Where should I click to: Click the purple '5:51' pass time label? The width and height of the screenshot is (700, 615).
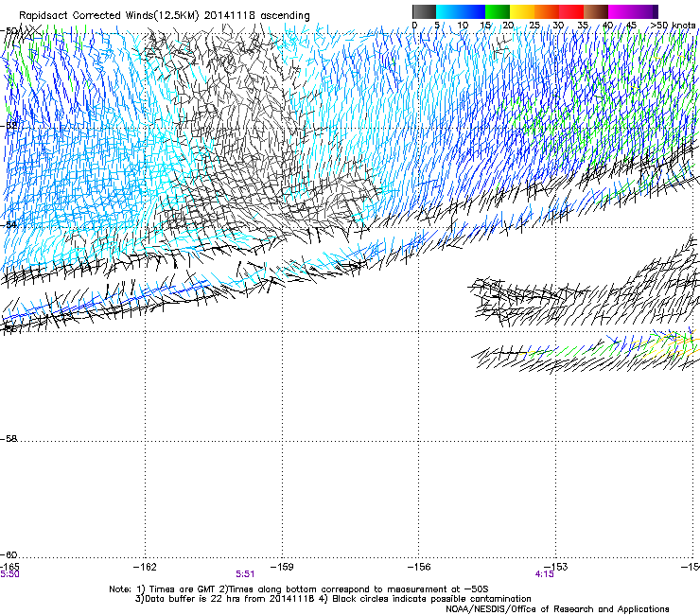coord(245,574)
